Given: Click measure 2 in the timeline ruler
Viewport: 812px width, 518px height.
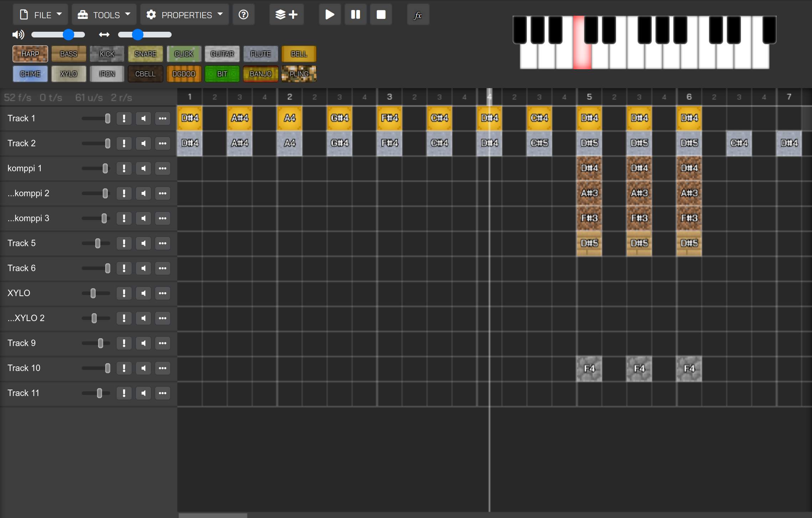Looking at the screenshot, I should (290, 97).
